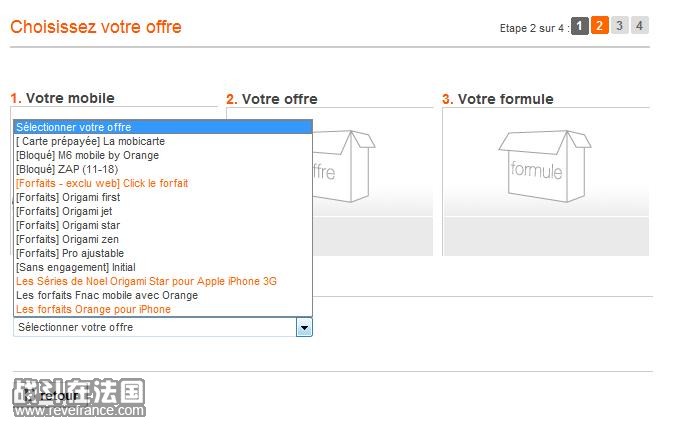This screenshot has height=430, width=682.
Task: Click step 1 indicator icon
Action: (579, 26)
